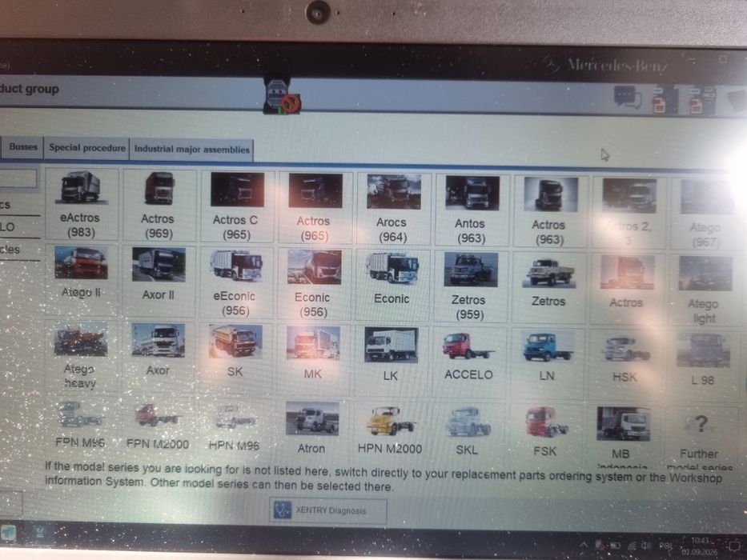The image size is (747, 560).
Task: Open Wi-Fi network tray icon
Action: (632, 546)
